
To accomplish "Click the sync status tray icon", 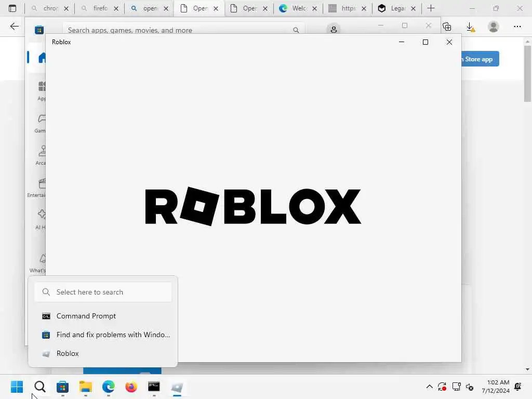I will coord(442,387).
